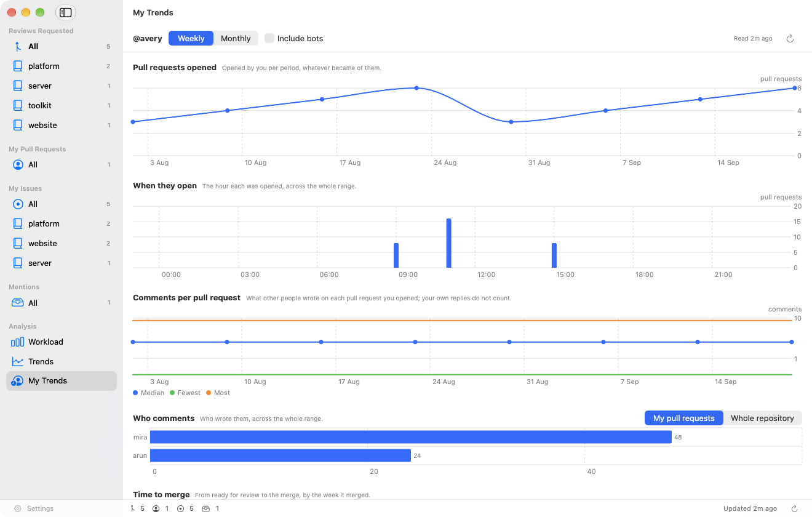Image resolution: width=812 pixels, height=517 pixels.
Task: Click the refresh icon beside "Updated 2m ago"
Action: coord(794,509)
